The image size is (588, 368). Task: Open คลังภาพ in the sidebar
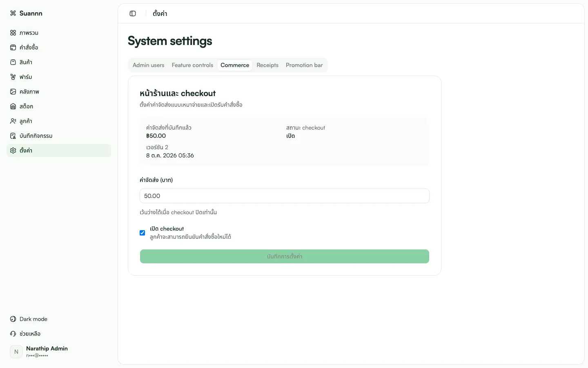click(x=59, y=92)
